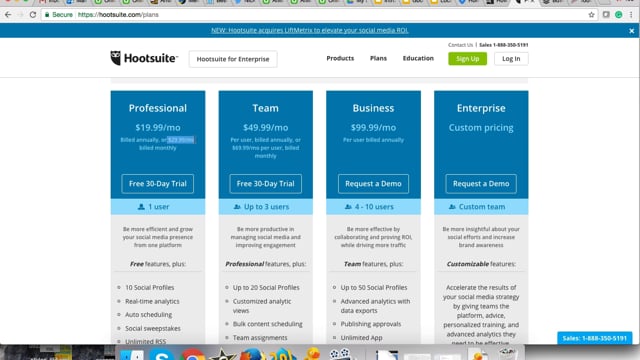The width and height of the screenshot is (640, 360).
Task: Click the Team assignments item
Action: coord(260,338)
